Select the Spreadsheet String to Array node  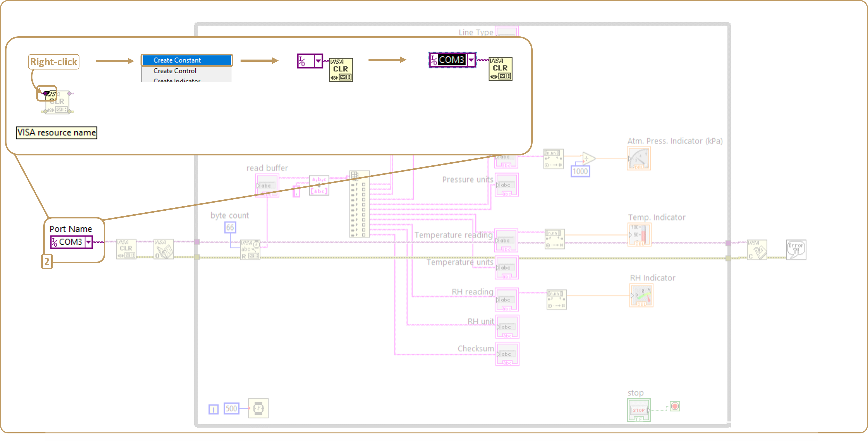coord(319,185)
